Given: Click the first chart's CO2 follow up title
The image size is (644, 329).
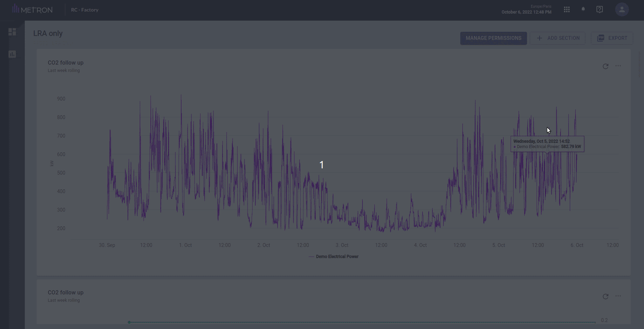Looking at the screenshot, I should (66, 63).
